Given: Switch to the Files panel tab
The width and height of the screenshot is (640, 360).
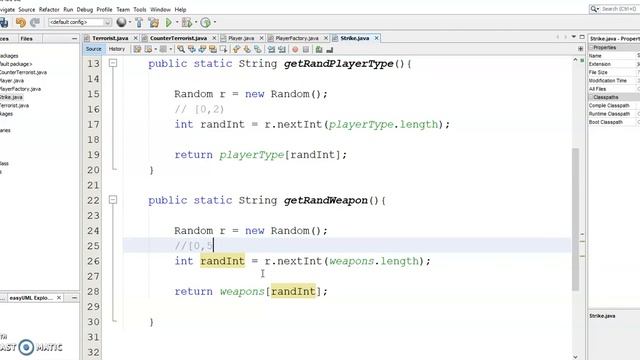Looking at the screenshot, I should point(27,38).
